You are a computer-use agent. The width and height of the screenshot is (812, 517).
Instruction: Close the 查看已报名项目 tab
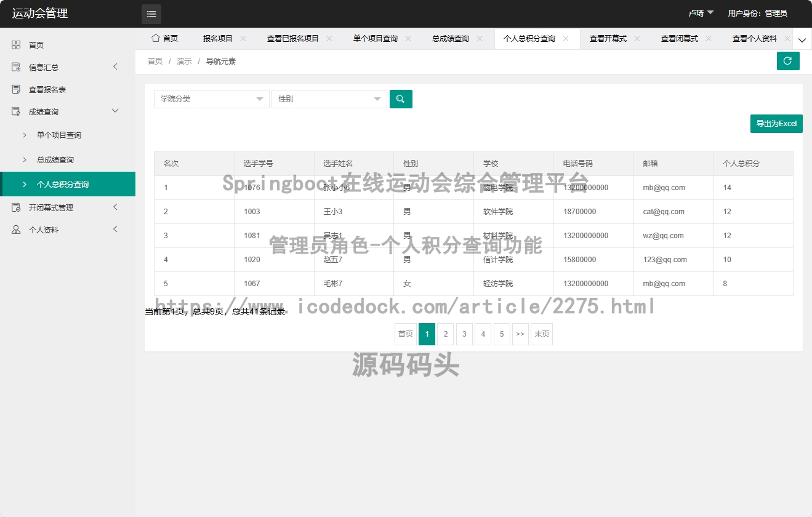329,38
